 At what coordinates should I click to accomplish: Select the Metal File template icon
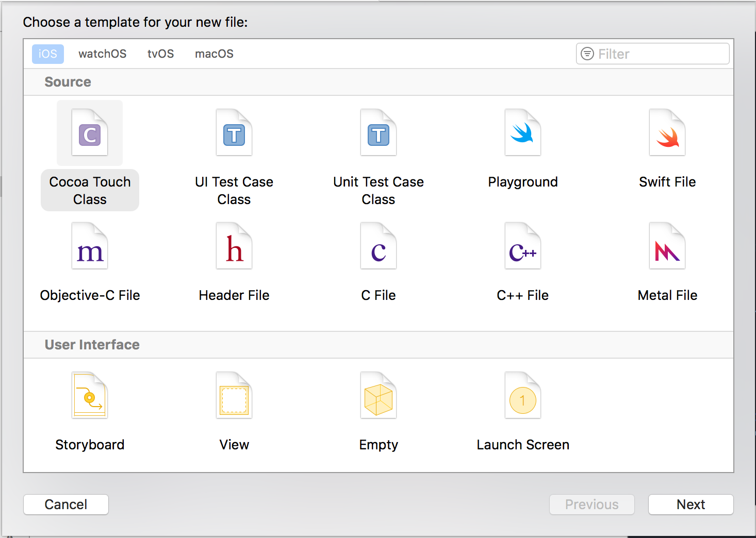[667, 246]
